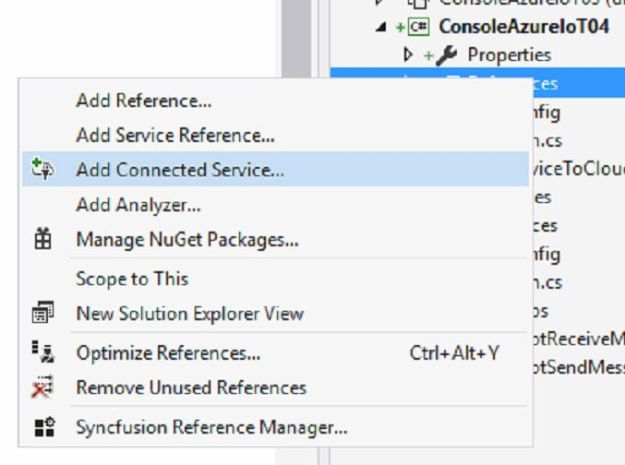
Task: Click the Add Connected Service icon
Action: click(42, 170)
